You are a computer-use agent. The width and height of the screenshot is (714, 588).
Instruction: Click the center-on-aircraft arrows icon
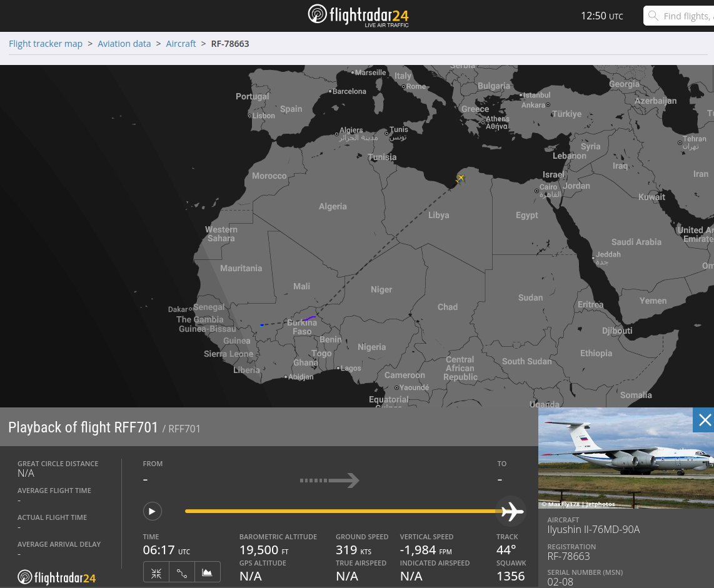coord(156,573)
